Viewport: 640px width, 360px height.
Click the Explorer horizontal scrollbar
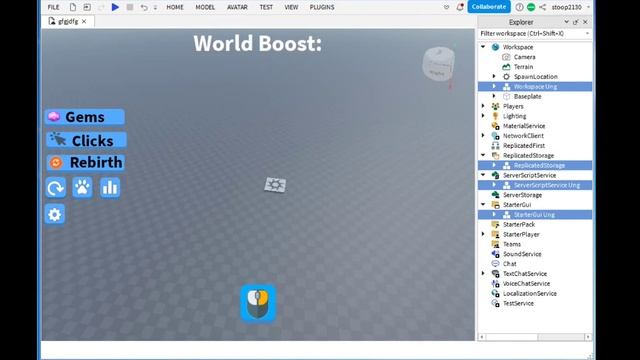pyautogui.click(x=535, y=337)
